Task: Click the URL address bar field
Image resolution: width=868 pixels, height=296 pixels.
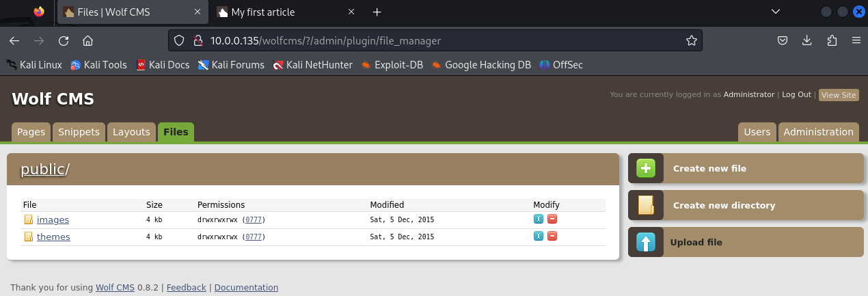Action: tap(437, 41)
